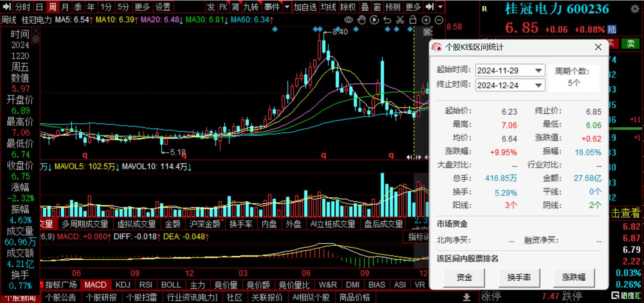Toggle the 均线 moving averages
Viewport: 644px width, 303px height.
[x=329, y=7]
